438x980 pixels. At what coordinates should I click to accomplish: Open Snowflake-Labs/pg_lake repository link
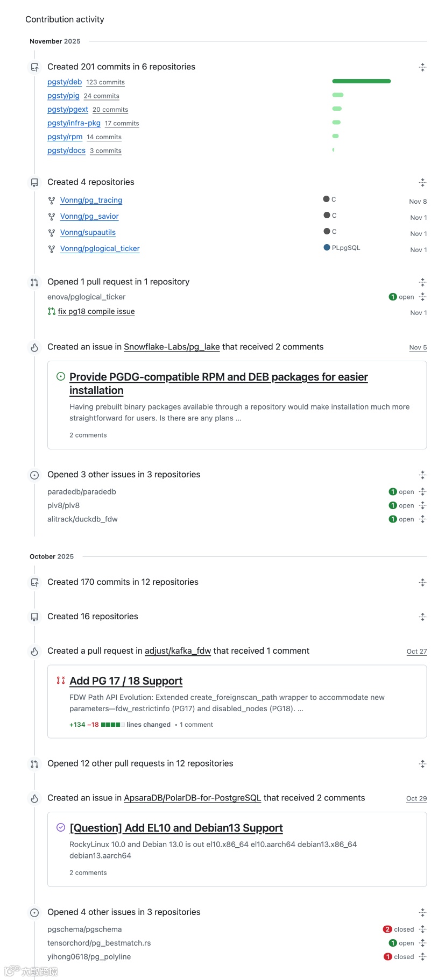tap(172, 347)
